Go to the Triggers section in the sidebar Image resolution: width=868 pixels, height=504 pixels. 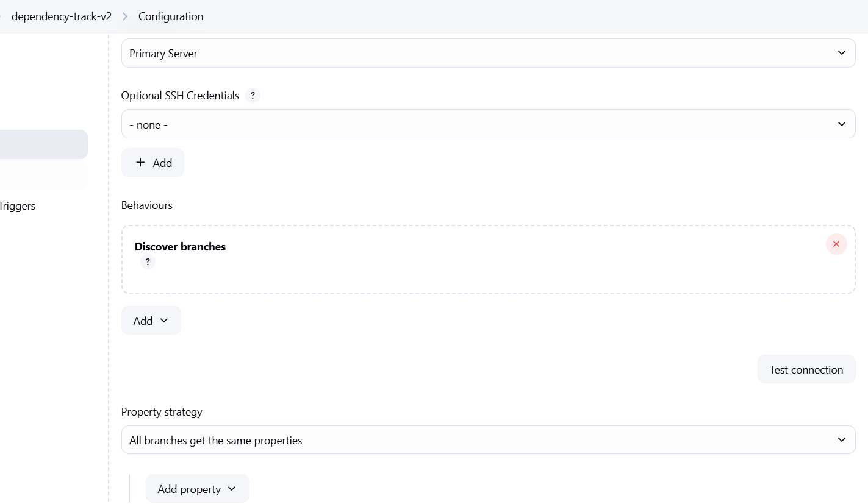(x=17, y=206)
